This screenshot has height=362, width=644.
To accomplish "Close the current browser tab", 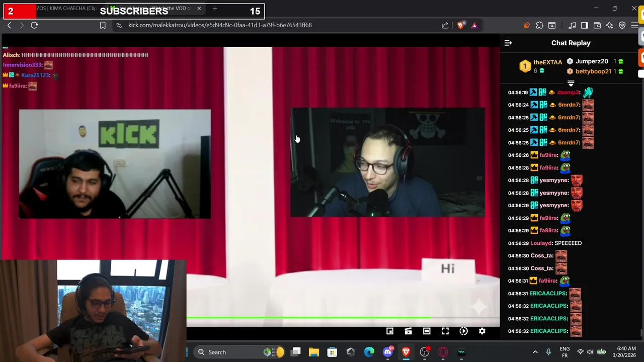I will click(199, 9).
